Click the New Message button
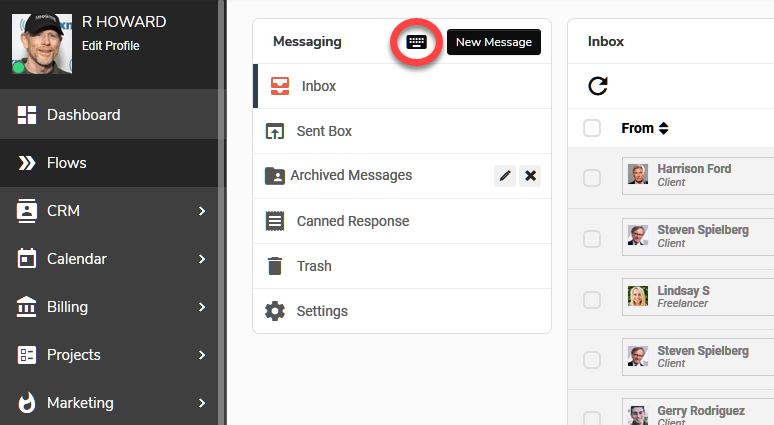The height and width of the screenshot is (425, 774). (494, 42)
